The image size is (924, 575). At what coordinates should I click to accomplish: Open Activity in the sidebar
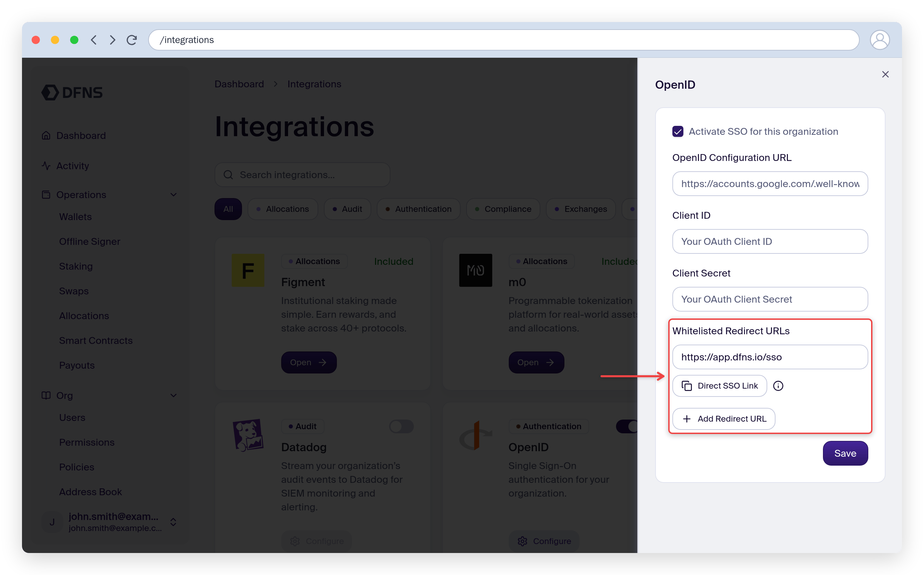pos(73,166)
